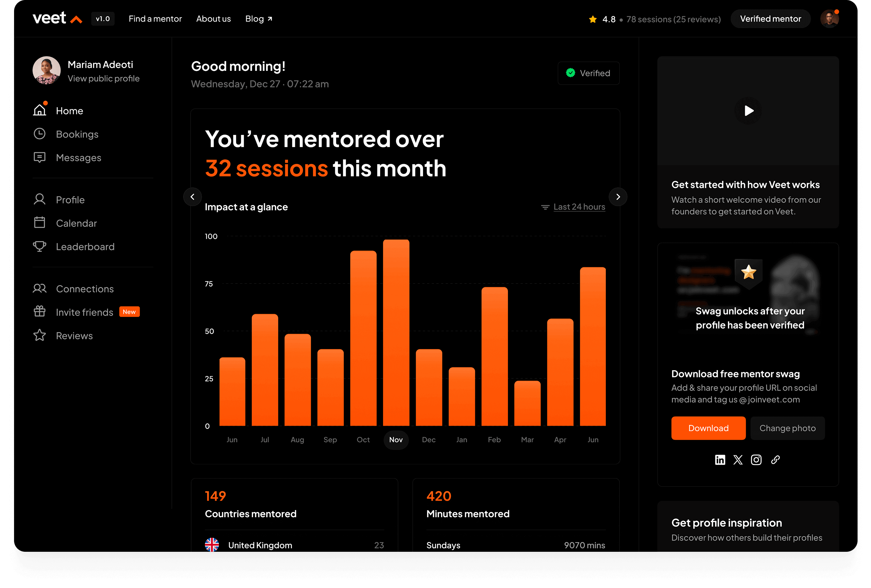Play the Veet welcome video
Screen dimensions: 871x588
tap(748, 111)
